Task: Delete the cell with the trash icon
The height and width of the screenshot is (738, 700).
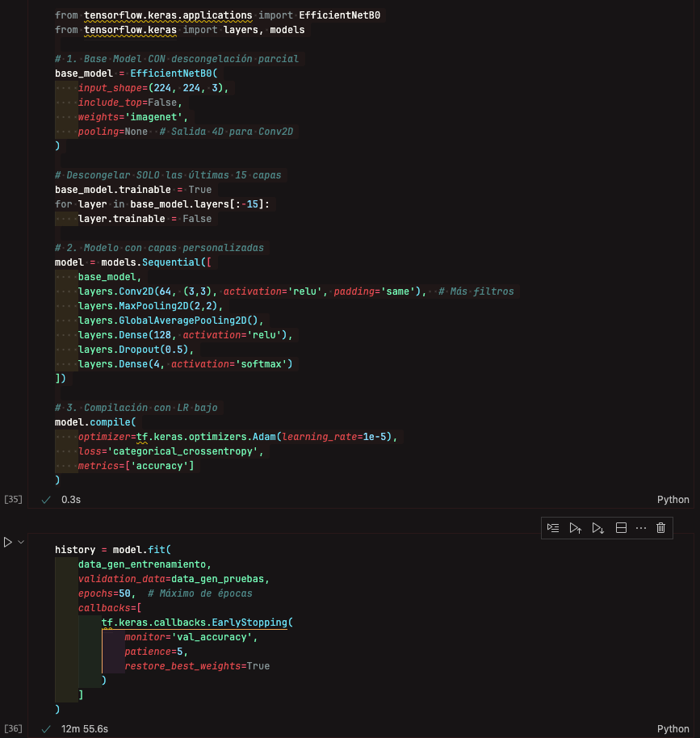Action: coord(661,528)
